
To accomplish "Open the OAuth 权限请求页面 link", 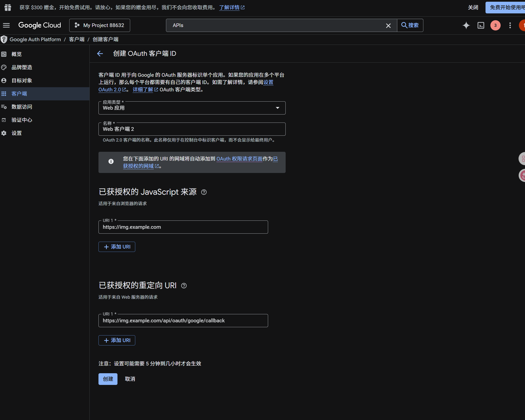I will coord(239,159).
